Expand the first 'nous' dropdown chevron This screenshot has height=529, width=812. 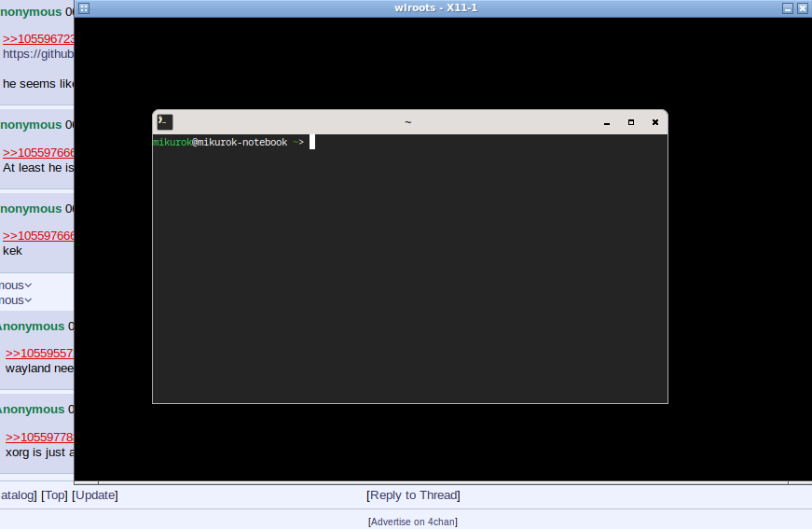click(x=29, y=285)
